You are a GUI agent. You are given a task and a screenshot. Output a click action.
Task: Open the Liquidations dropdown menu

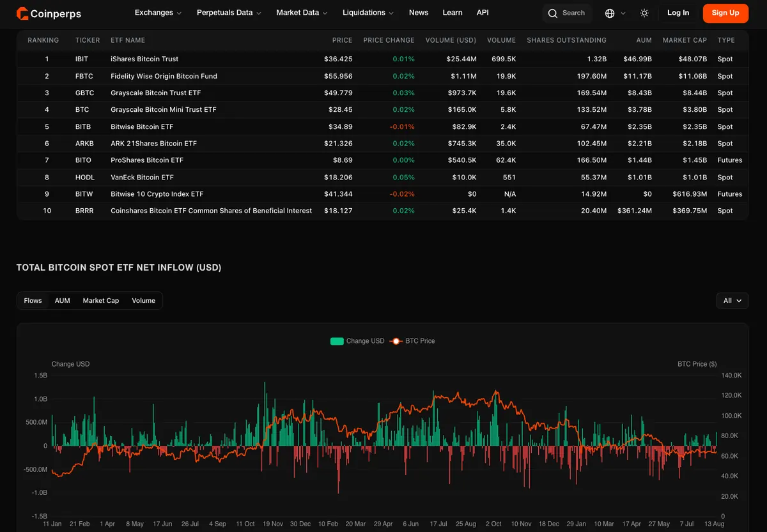(x=368, y=13)
